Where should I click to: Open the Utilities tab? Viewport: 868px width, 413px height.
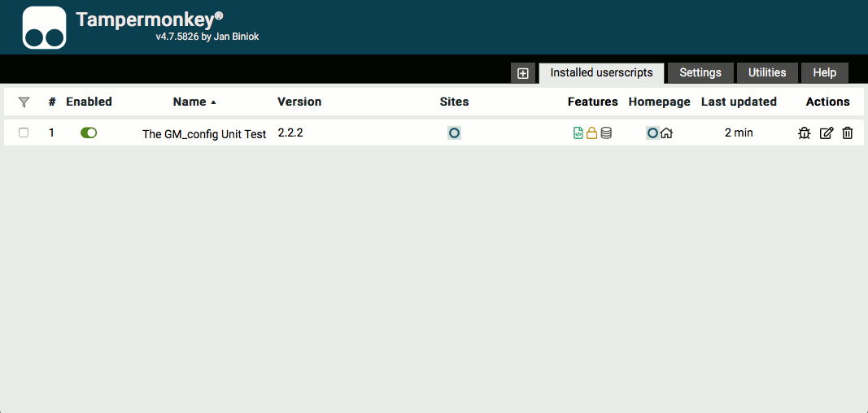(x=767, y=73)
